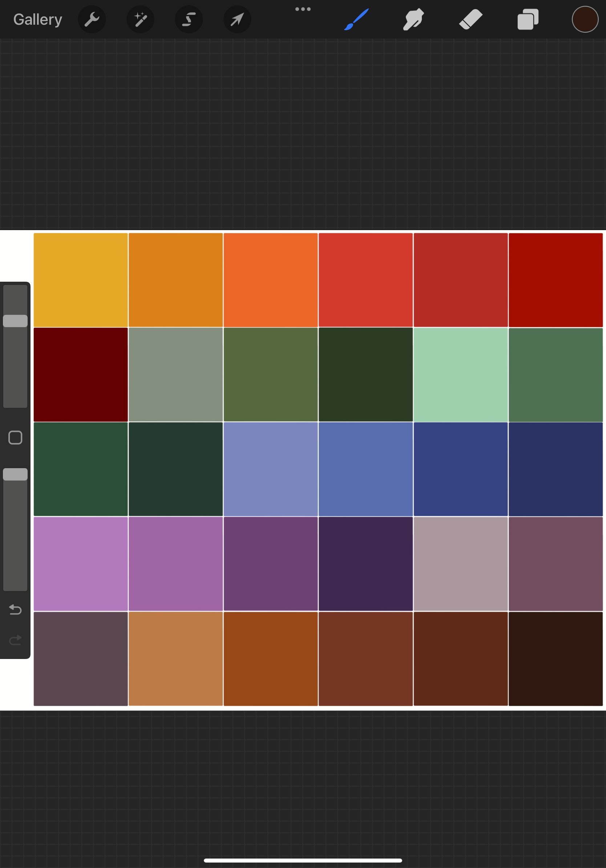Select the Eraser tool

[470, 19]
